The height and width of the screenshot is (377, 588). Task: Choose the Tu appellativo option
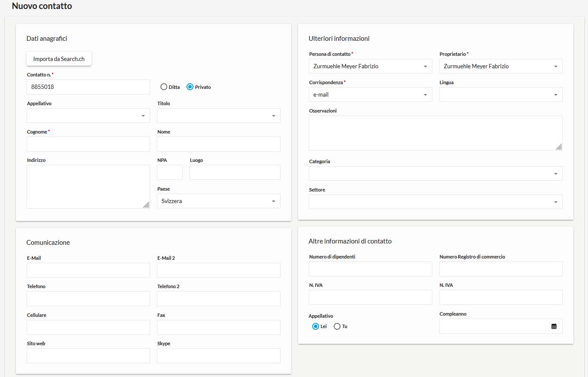pos(337,326)
